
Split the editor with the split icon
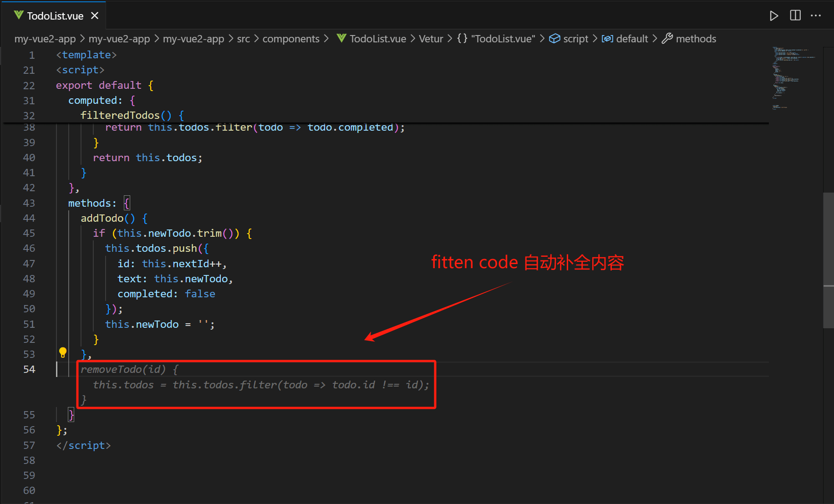[795, 16]
